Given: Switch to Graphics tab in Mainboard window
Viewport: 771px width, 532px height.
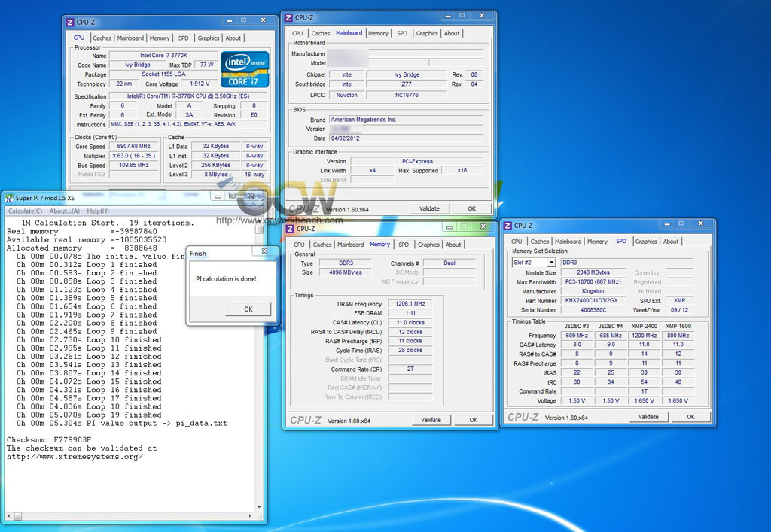Looking at the screenshot, I should coord(427,33).
